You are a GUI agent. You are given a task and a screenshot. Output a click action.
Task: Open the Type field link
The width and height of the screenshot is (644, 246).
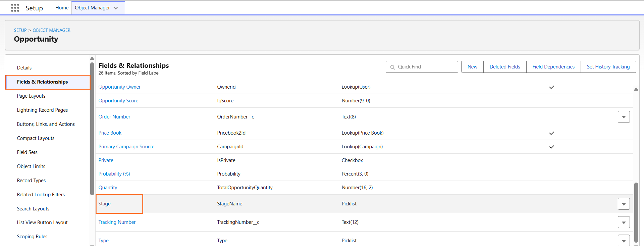pos(103,241)
